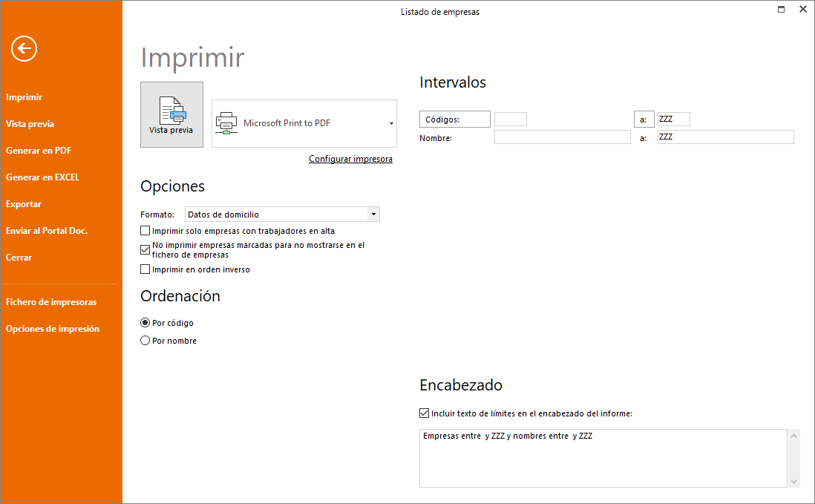Open Opciones de impresión from sidebar
The image size is (815, 504).
[x=53, y=329]
